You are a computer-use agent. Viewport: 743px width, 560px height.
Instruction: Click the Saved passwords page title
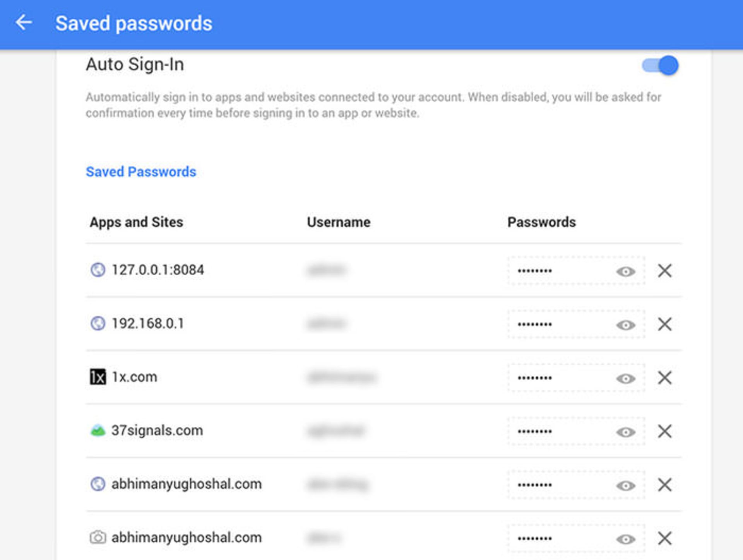pos(134,23)
